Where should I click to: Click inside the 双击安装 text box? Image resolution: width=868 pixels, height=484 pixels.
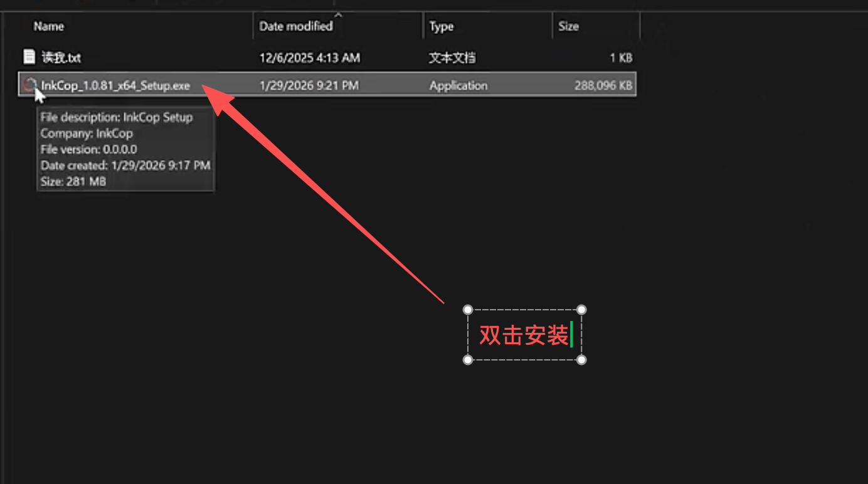tap(523, 335)
